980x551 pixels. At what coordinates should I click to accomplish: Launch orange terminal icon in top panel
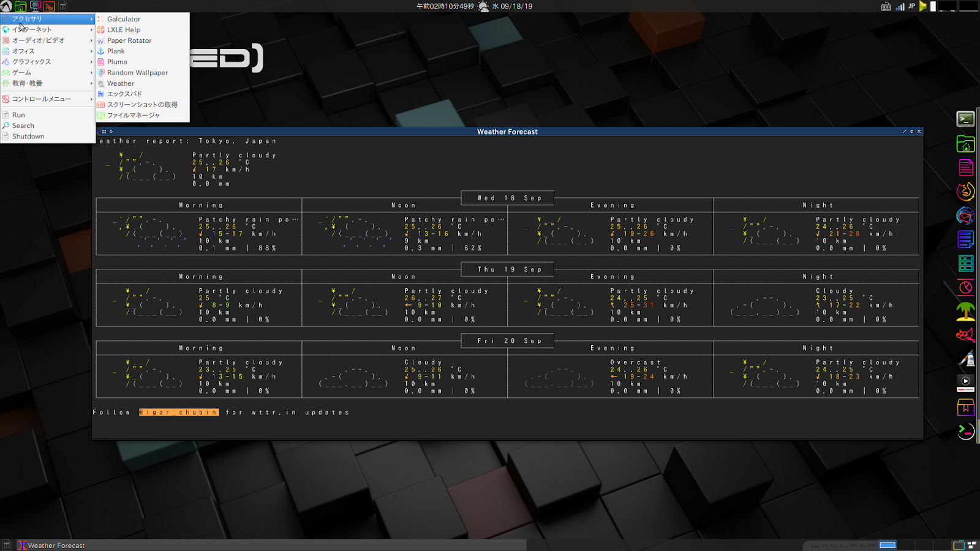point(49,6)
